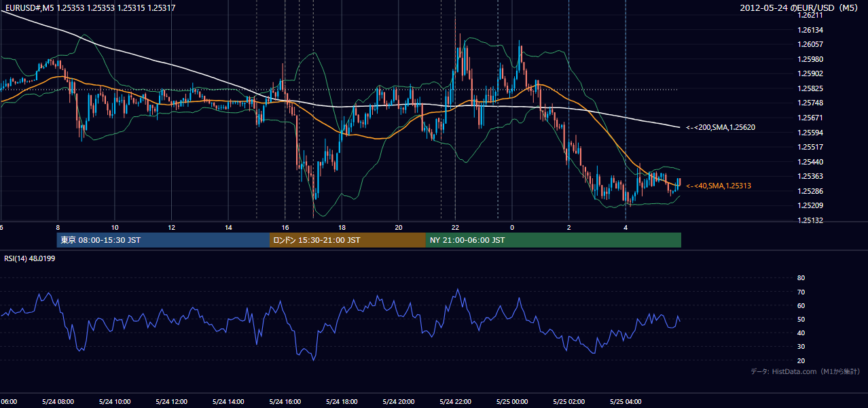This screenshot has height=408, width=868.
Task: Click the RSI 30 level label
Action: (x=801, y=347)
